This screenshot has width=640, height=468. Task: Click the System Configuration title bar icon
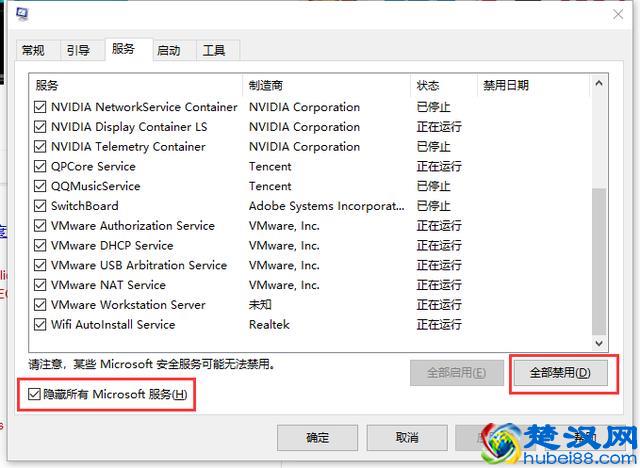(22, 14)
